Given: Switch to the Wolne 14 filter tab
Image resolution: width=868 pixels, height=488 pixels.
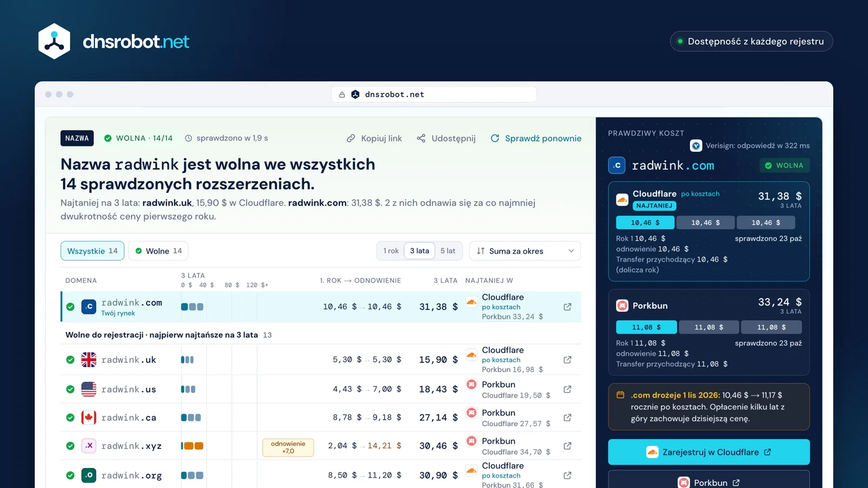Looking at the screenshot, I should click(x=158, y=251).
